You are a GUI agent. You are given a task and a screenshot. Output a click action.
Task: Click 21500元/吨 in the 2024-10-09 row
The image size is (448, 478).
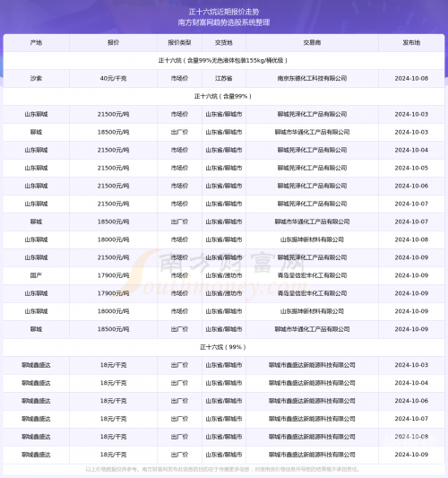point(113,257)
